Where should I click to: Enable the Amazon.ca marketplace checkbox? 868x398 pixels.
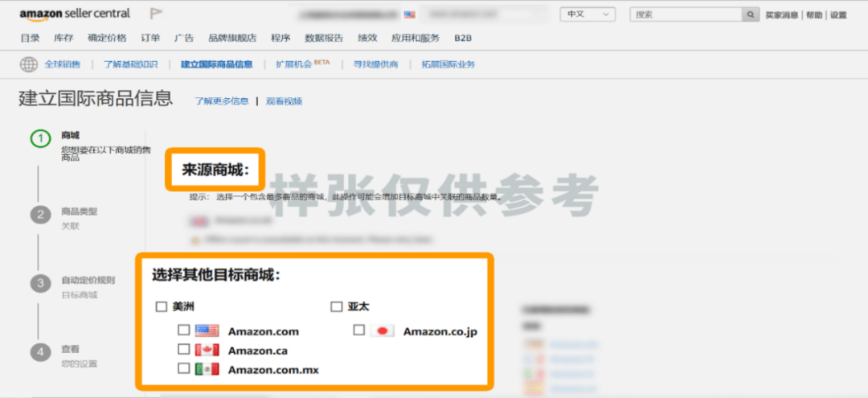tap(184, 350)
